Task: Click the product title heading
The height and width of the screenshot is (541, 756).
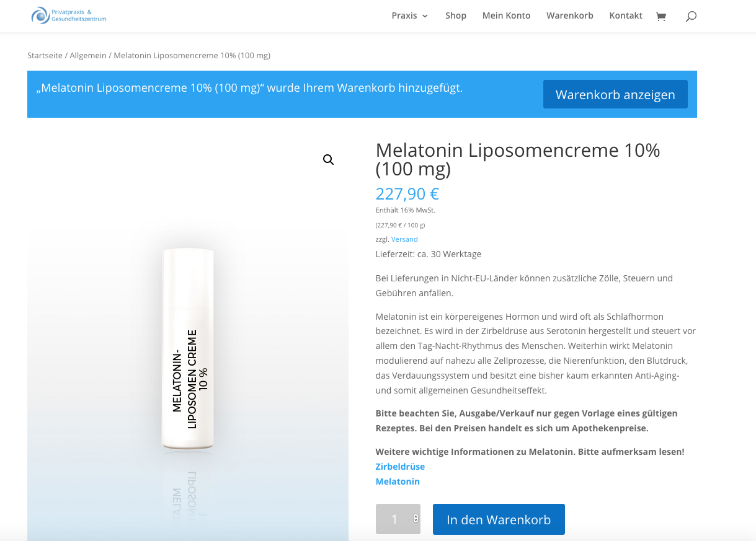Action: (x=518, y=159)
